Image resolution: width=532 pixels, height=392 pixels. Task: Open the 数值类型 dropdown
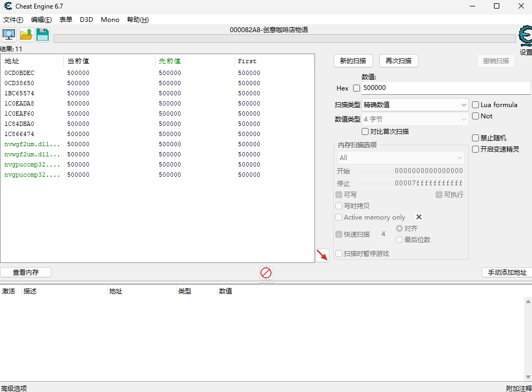point(415,119)
